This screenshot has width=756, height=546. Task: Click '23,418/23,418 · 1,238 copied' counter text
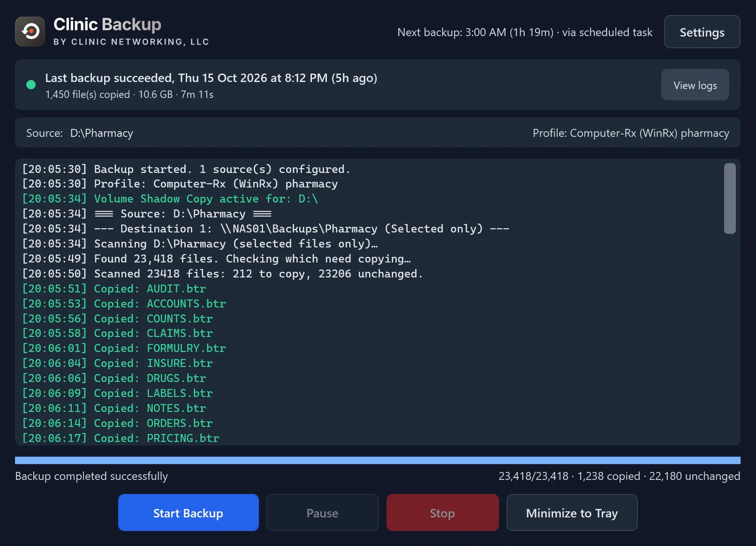[619, 476]
